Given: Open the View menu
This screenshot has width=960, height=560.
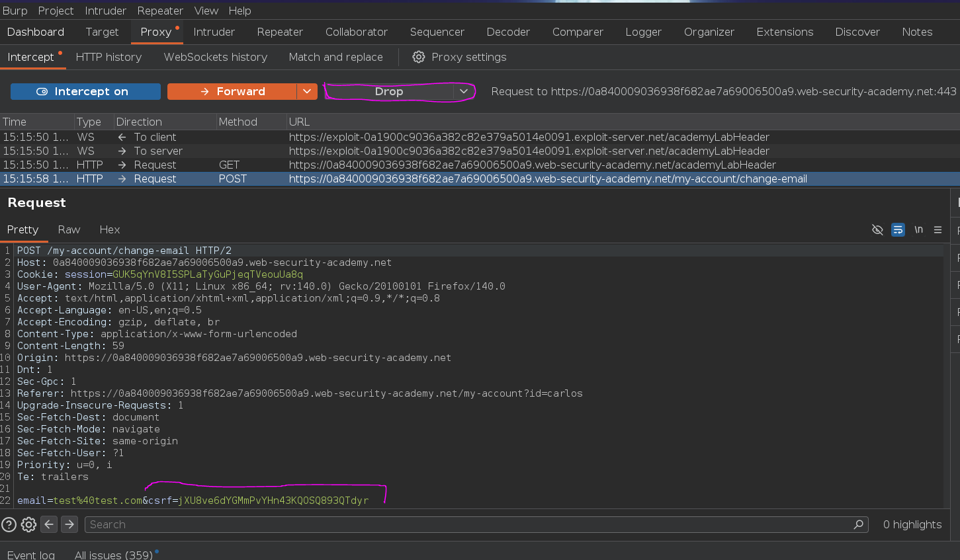Looking at the screenshot, I should pos(206,11).
